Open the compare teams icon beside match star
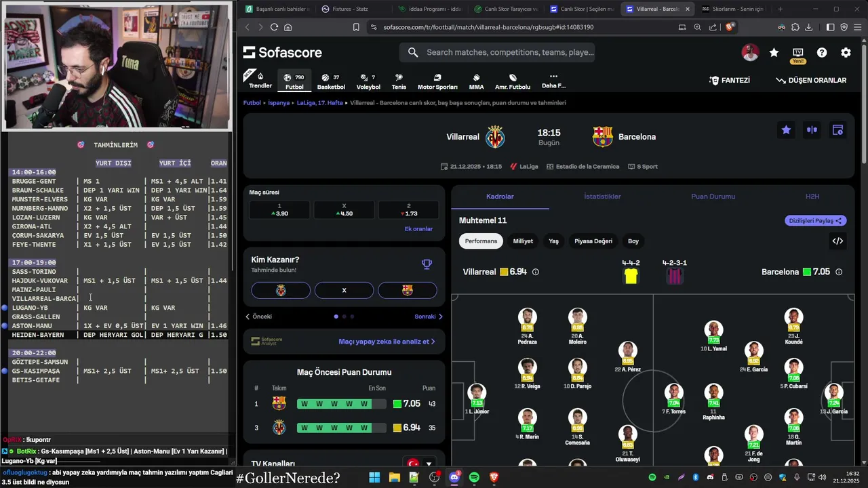This screenshot has height=488, width=868. coord(812,130)
